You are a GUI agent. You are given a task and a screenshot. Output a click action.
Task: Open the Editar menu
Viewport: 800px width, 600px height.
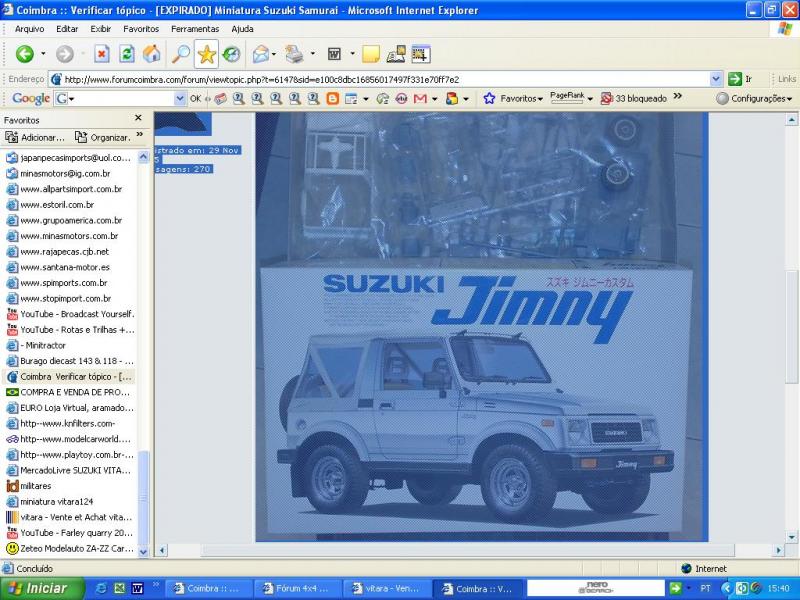[x=67, y=29]
